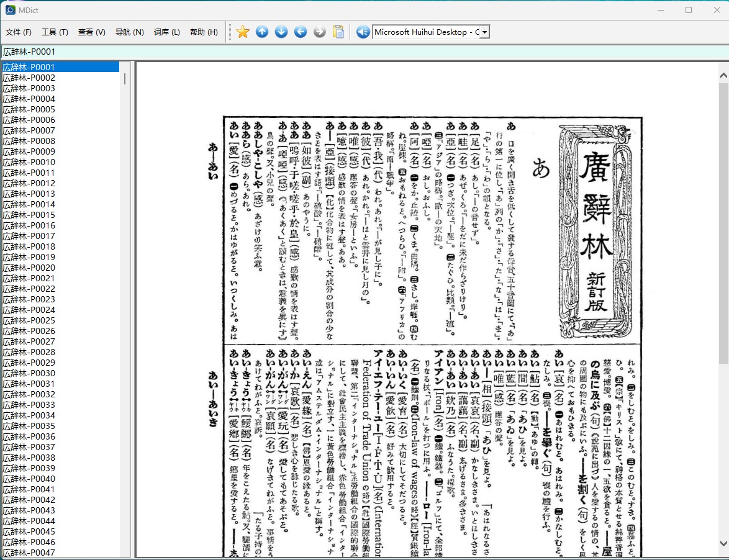This screenshot has width=729, height=560.
Task: Go back with the blue left arrow
Action: tap(301, 32)
